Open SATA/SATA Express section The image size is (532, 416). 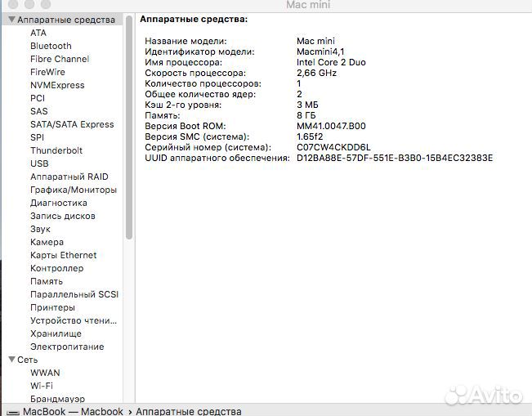72,124
